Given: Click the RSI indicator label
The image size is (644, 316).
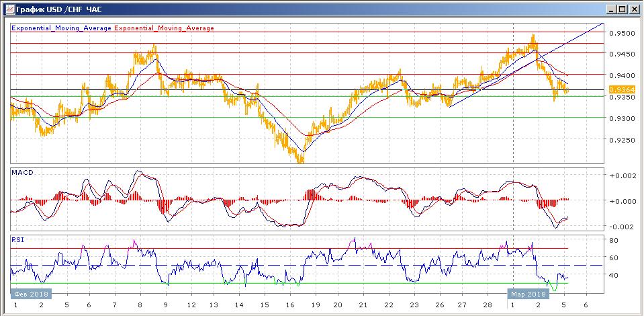Looking at the screenshot, I should (x=18, y=239).
